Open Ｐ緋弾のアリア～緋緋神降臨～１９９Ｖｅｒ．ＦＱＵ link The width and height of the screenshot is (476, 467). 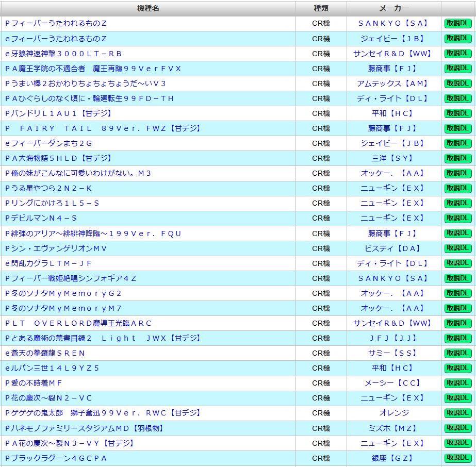pos(93,233)
